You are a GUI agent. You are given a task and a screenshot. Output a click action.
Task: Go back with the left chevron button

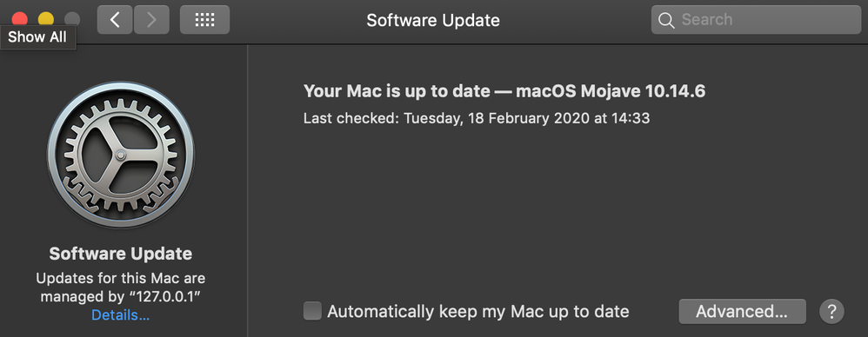tap(115, 20)
